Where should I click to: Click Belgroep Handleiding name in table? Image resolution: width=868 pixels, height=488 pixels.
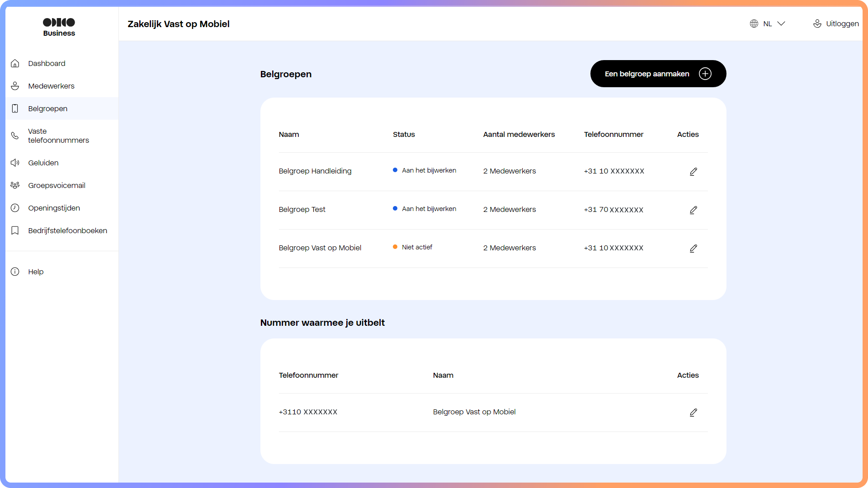pyautogui.click(x=315, y=171)
